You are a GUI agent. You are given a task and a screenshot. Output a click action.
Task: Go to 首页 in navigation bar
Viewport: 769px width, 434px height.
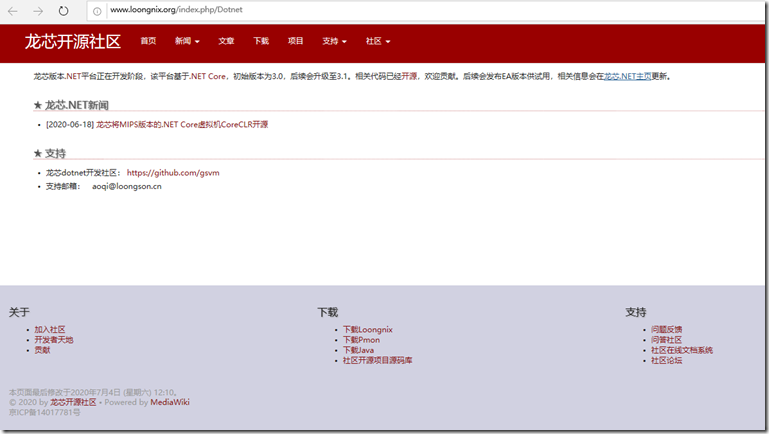pyautogui.click(x=148, y=41)
